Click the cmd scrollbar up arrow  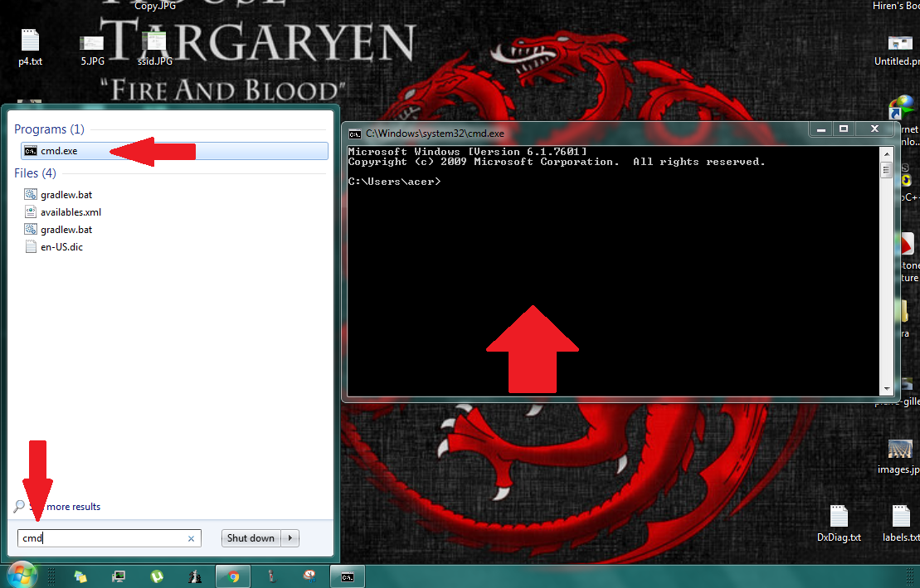[x=887, y=153]
